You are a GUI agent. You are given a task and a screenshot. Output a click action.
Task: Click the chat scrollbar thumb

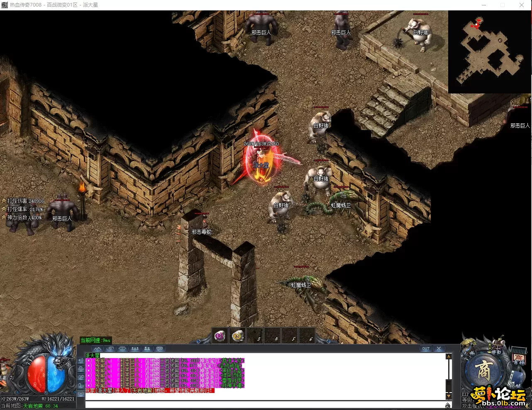pos(449,385)
